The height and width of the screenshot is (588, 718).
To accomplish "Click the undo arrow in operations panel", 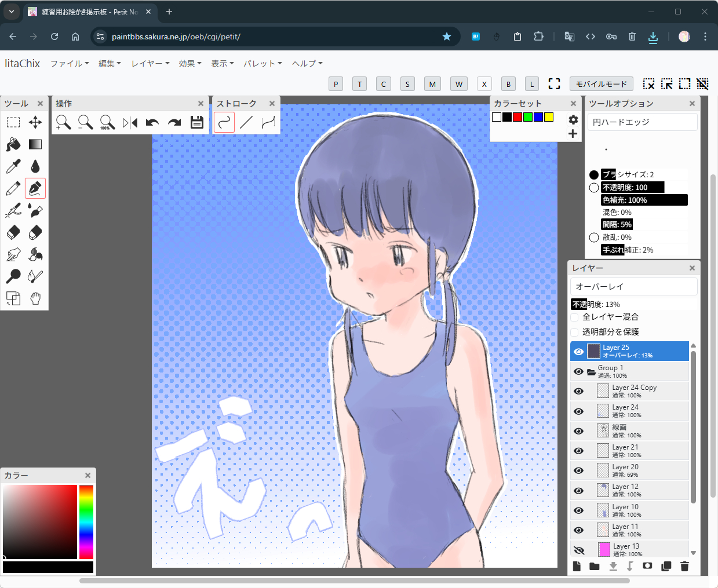I will click(152, 122).
